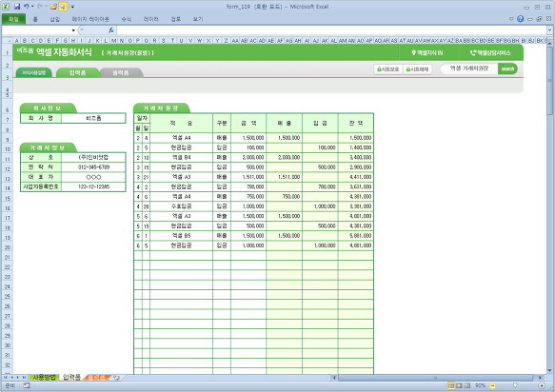Collapse the ribbon with the small caret icon

pyautogui.click(x=511, y=19)
